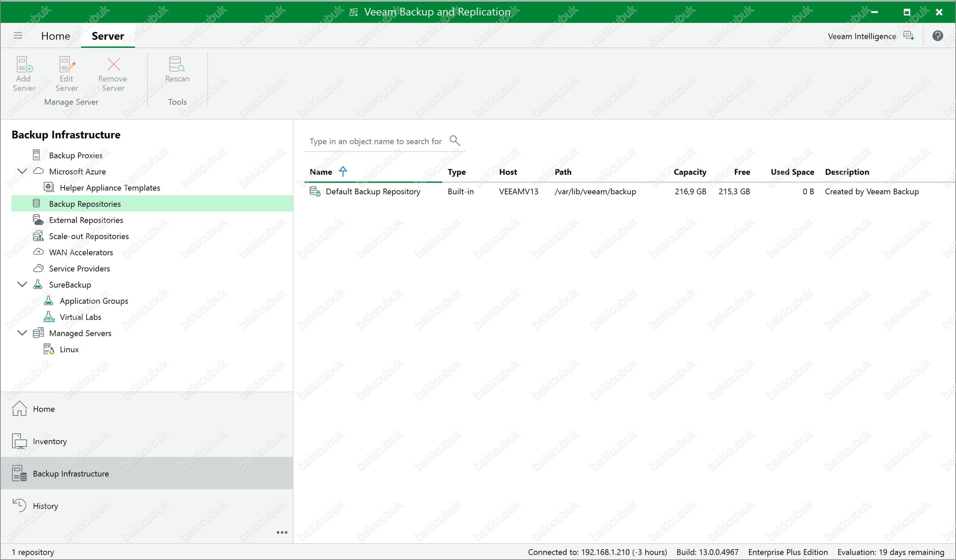Open the History navigation view
The width and height of the screenshot is (956, 560).
point(45,506)
